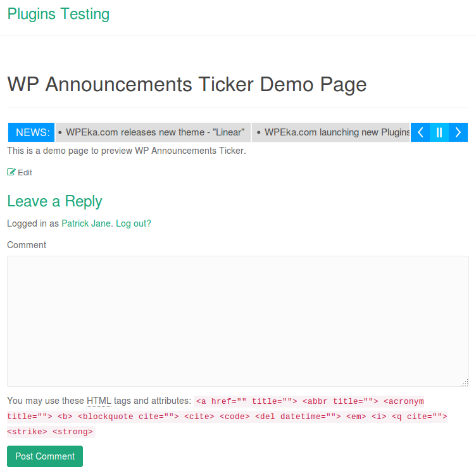The image size is (476, 476).
Task: Click the demo page description paragraph
Action: (x=126, y=151)
